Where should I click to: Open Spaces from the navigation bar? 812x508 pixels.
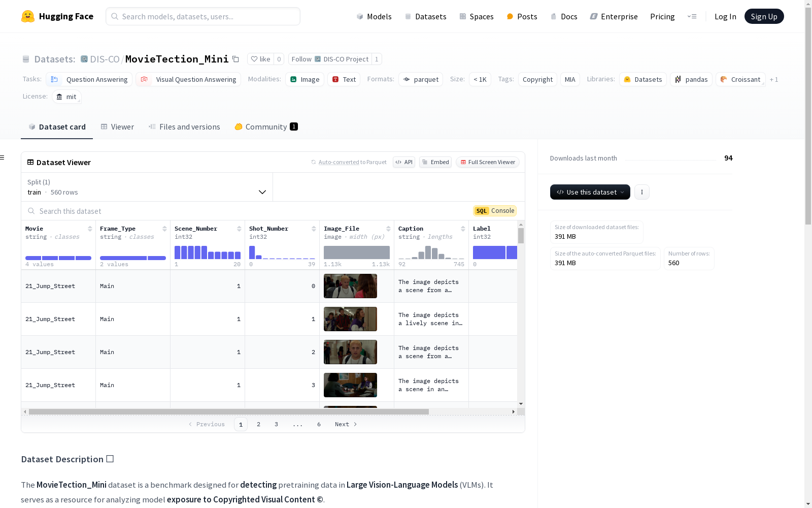click(477, 16)
